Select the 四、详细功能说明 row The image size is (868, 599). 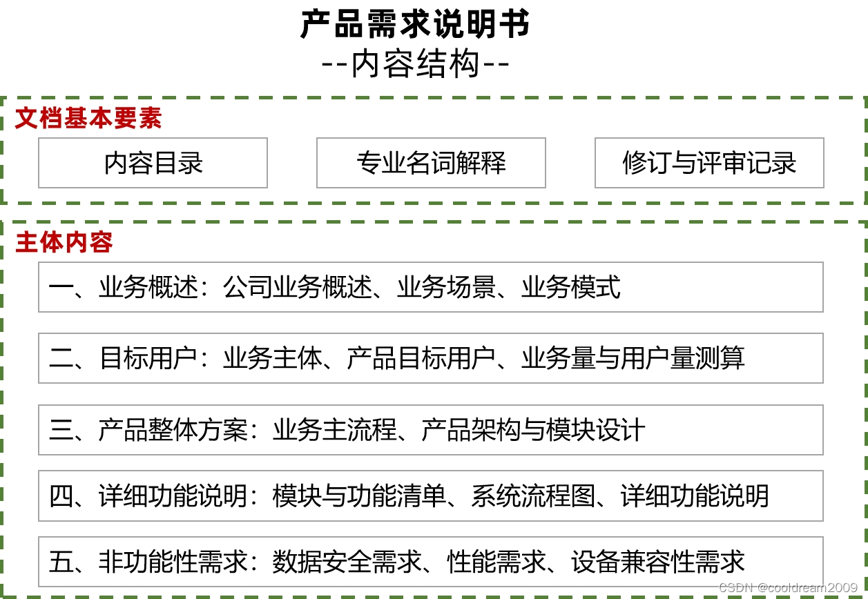431,495
